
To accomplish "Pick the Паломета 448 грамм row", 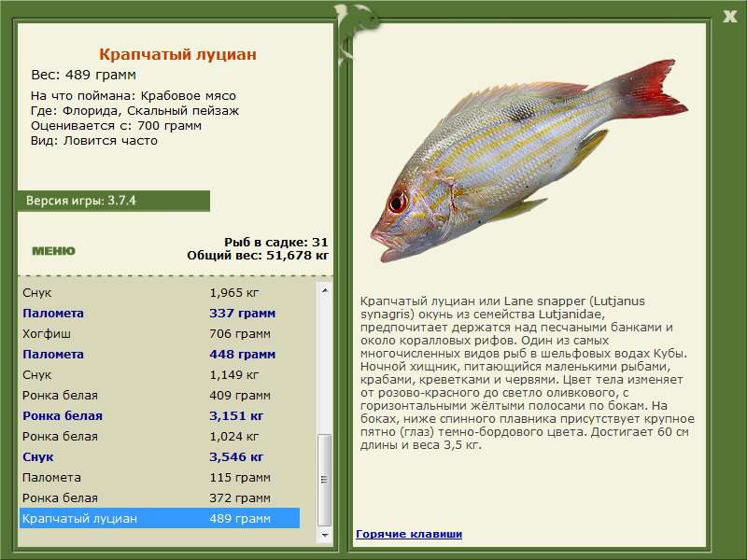I will [x=159, y=355].
